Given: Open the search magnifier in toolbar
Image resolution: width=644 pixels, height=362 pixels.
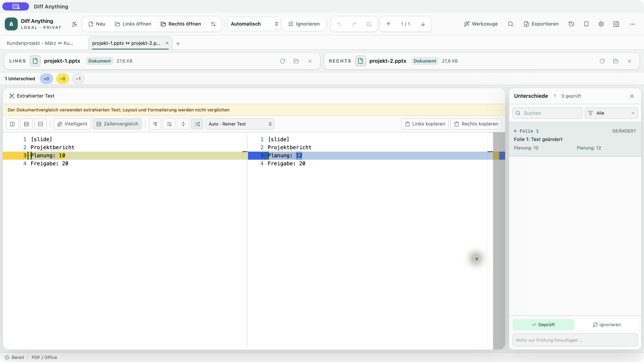Looking at the screenshot, I should point(511,24).
